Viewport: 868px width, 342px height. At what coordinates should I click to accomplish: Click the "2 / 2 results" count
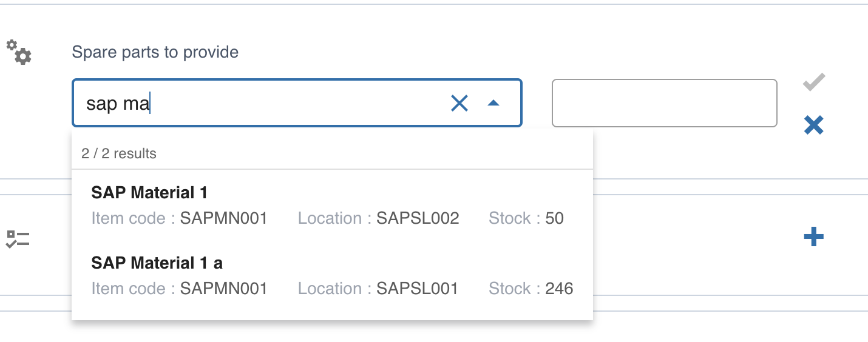[x=119, y=153]
